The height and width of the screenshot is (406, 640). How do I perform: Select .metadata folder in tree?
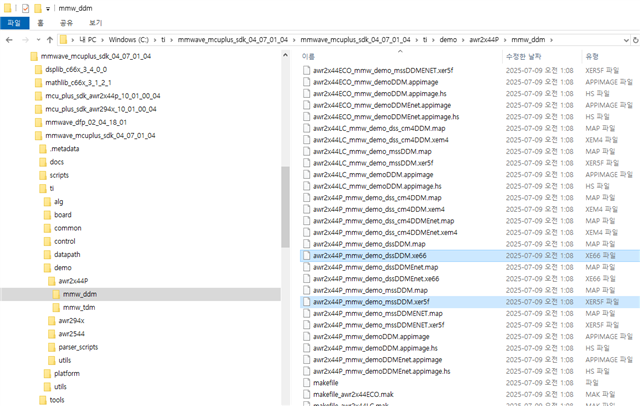(x=64, y=149)
